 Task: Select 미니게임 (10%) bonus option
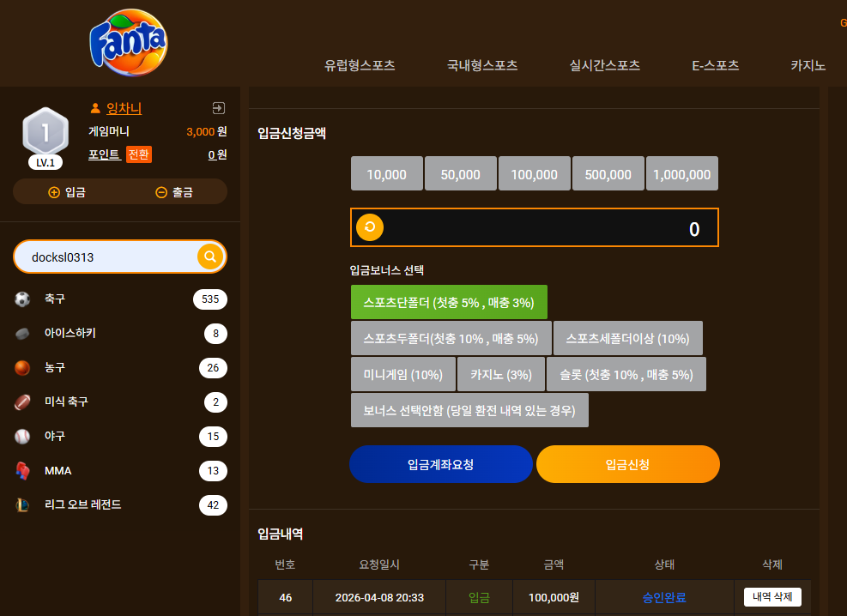tap(403, 374)
